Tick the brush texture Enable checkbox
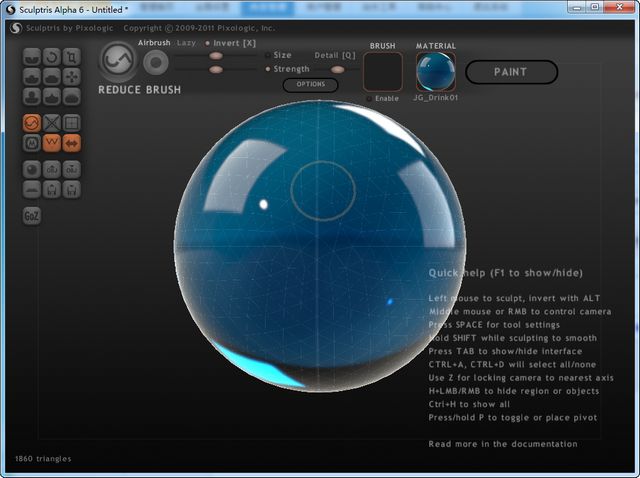Viewport: 640px width, 478px height. point(368,98)
